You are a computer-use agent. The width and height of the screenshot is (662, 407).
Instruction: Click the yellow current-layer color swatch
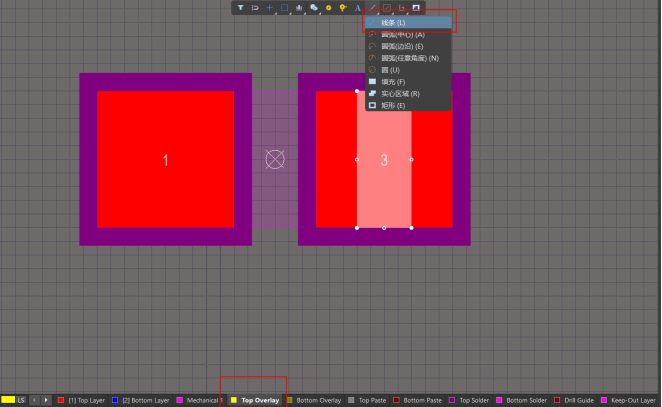click(8, 400)
